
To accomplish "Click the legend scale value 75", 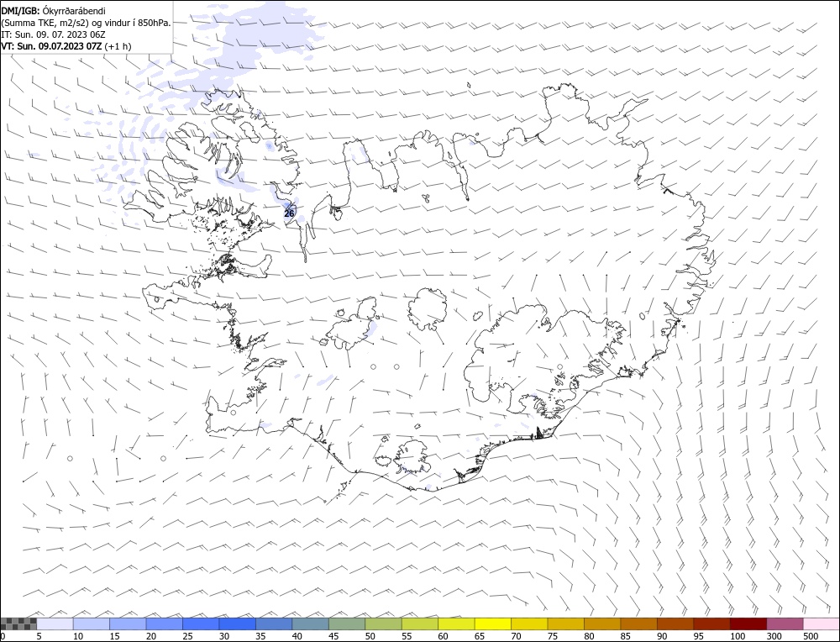I will 553,636.
